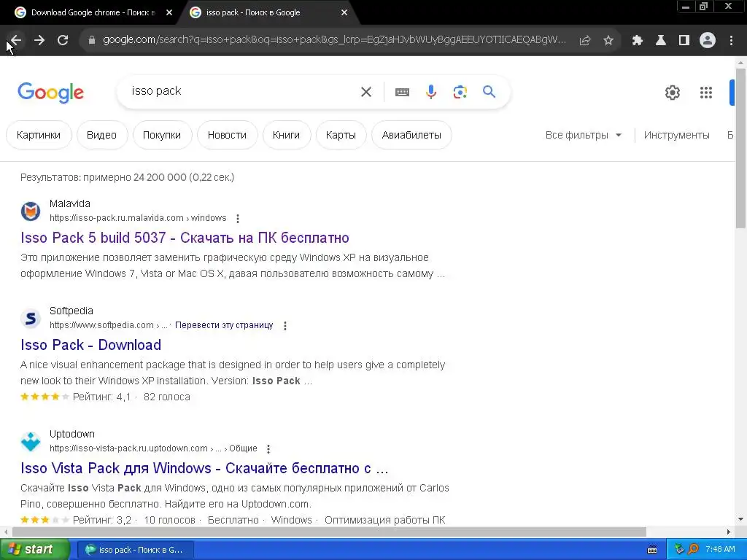Share this page via address bar icon
This screenshot has height=560, width=747.
coord(585,41)
